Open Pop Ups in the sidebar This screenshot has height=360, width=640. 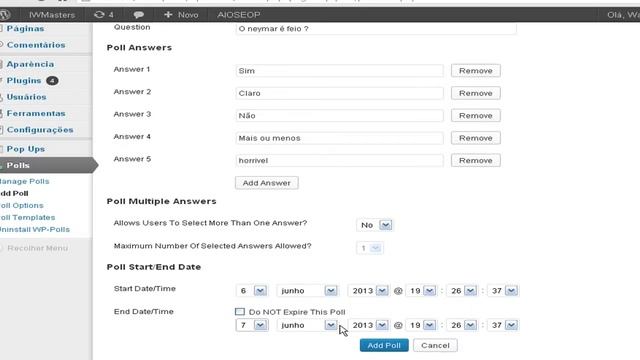click(26, 149)
